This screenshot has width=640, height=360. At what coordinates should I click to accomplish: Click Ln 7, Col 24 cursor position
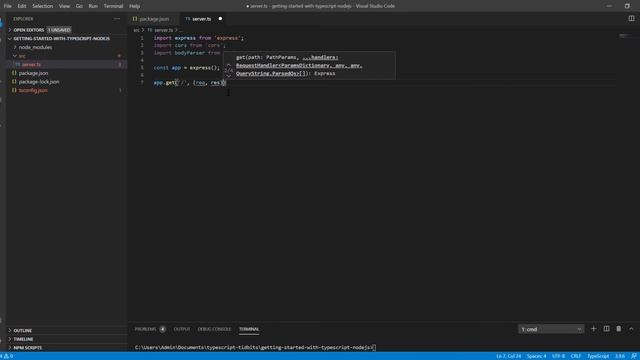(509, 356)
